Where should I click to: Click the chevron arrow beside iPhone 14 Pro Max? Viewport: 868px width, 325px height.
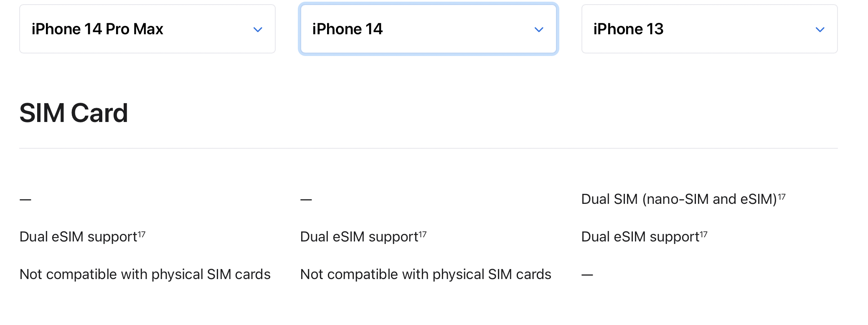(x=258, y=30)
